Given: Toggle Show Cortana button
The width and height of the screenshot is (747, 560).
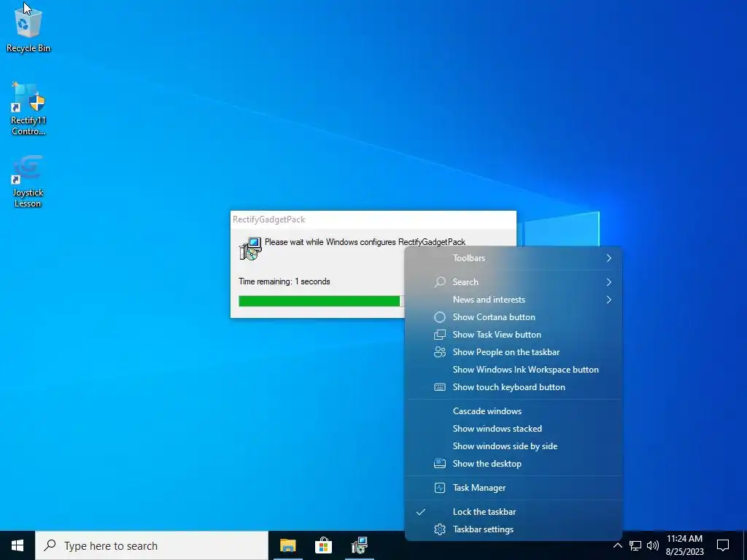Looking at the screenshot, I should [514, 317].
